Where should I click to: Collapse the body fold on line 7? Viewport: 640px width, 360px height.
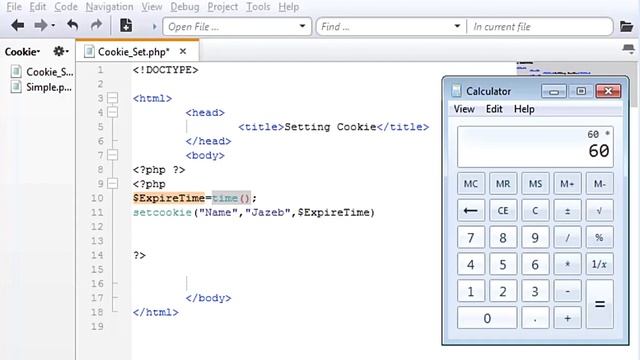point(112,155)
